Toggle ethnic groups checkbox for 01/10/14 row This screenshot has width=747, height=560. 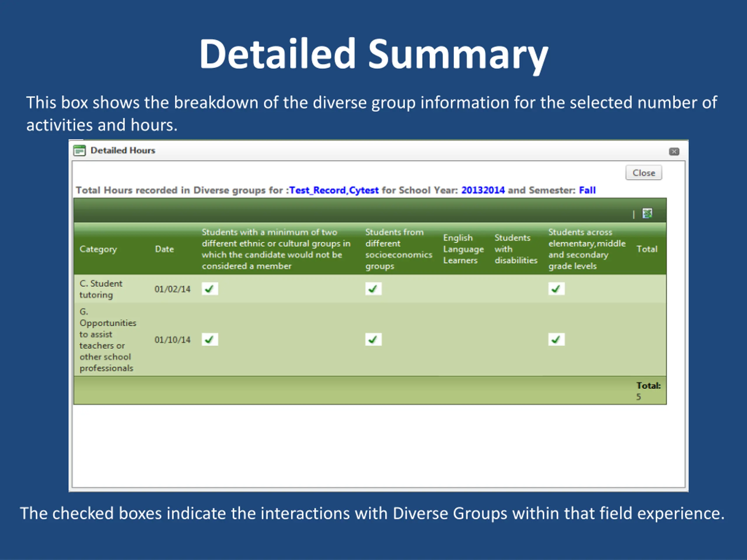tap(210, 339)
